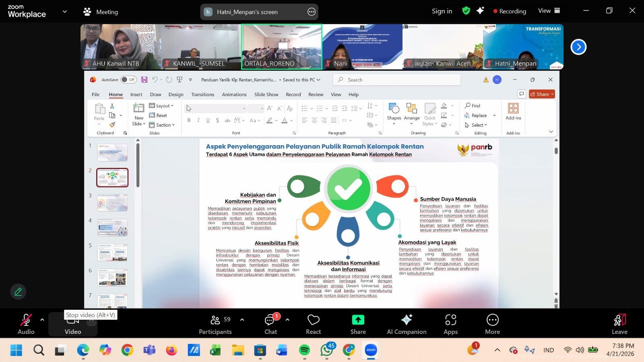The width and height of the screenshot is (644, 362).
Task: Open AI Companion in the Zoom toolbar
Action: 407,324
